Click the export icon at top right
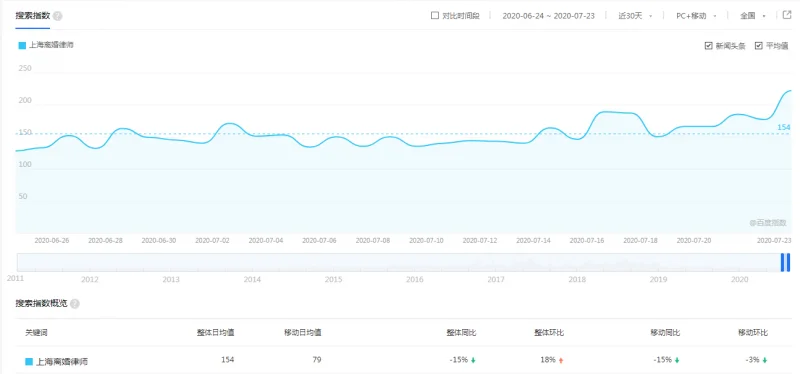Screen dimensions: 800x374 point(787,15)
